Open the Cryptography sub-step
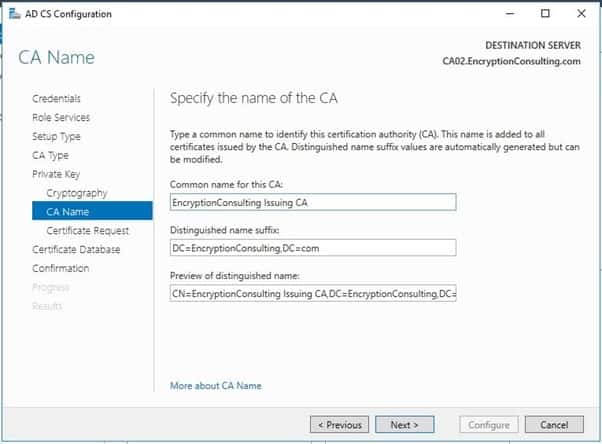Image resolution: width=602 pixels, height=444 pixels. pyautogui.click(x=76, y=192)
